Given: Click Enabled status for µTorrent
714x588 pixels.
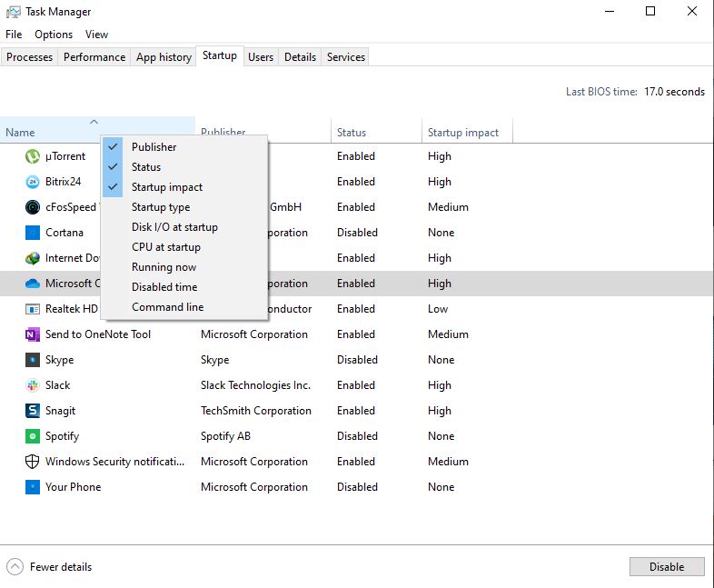Looking at the screenshot, I should [355, 156].
